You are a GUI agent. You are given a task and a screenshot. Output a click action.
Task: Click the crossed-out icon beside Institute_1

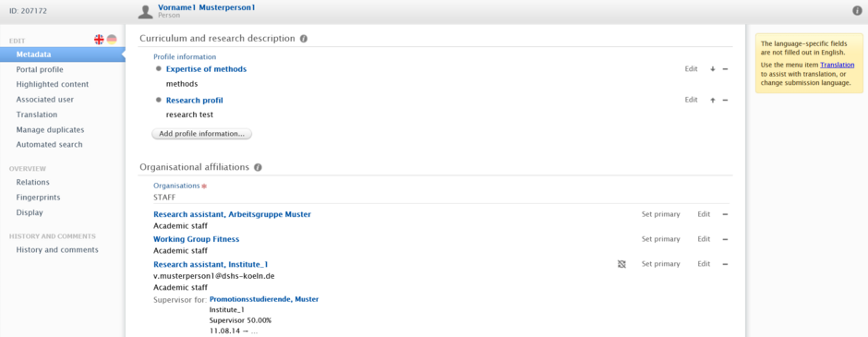(621, 264)
